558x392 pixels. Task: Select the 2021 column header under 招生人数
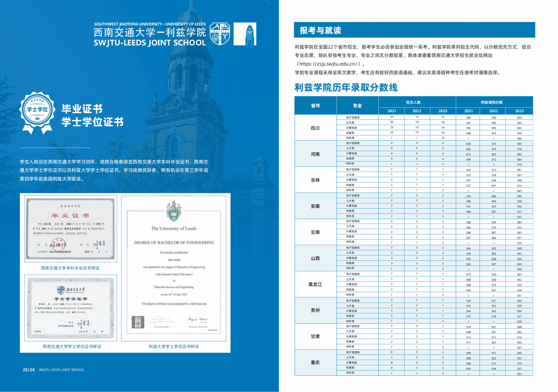pos(392,111)
